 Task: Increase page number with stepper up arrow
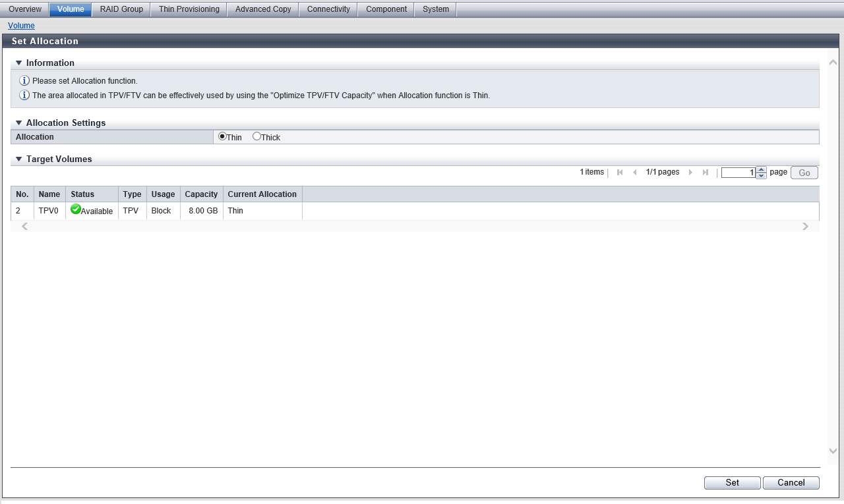pos(762,169)
